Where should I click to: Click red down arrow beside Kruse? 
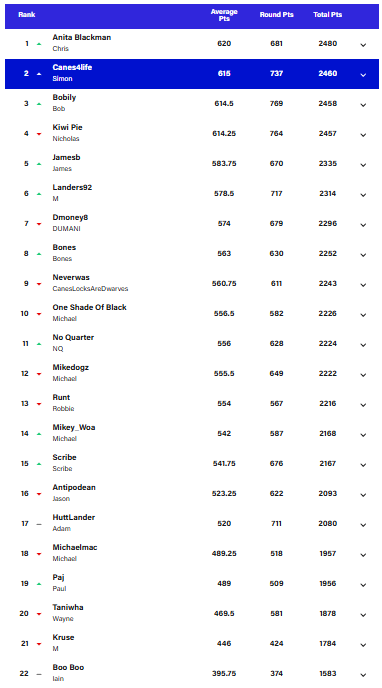click(39, 644)
